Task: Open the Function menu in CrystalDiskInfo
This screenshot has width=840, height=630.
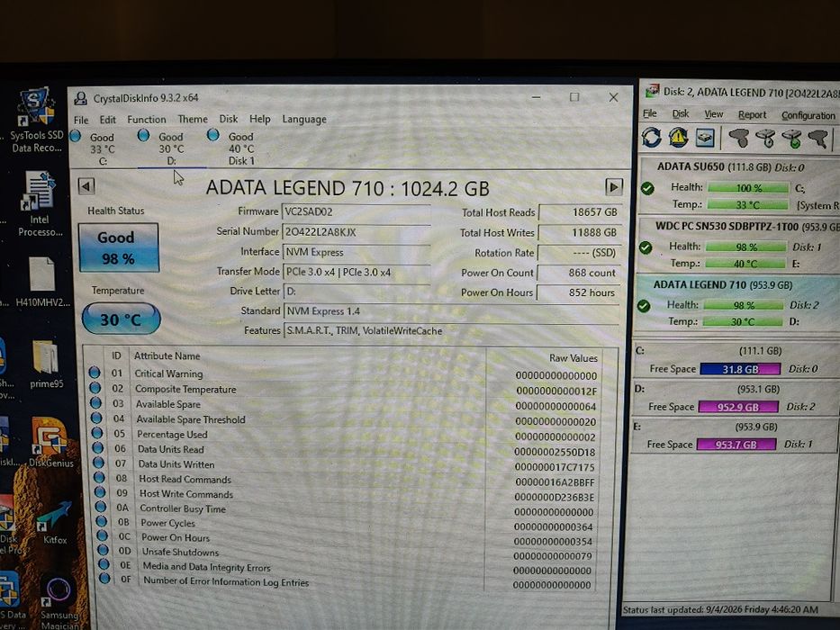Action: tap(146, 120)
